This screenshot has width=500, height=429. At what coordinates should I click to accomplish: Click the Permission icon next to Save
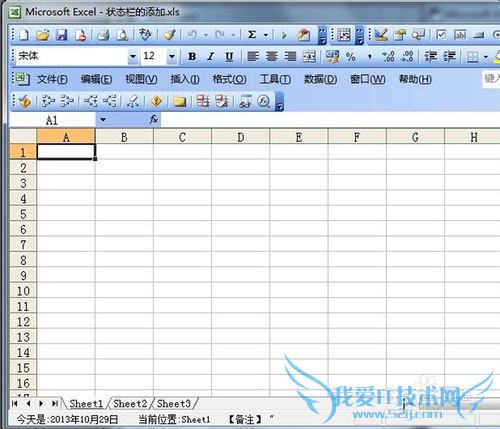pyautogui.click(x=81, y=35)
